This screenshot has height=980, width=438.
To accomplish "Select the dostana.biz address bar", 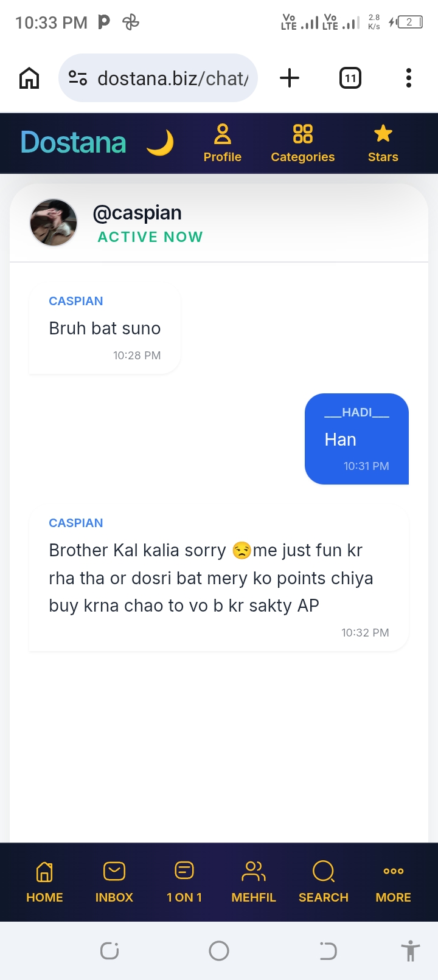I will click(158, 78).
